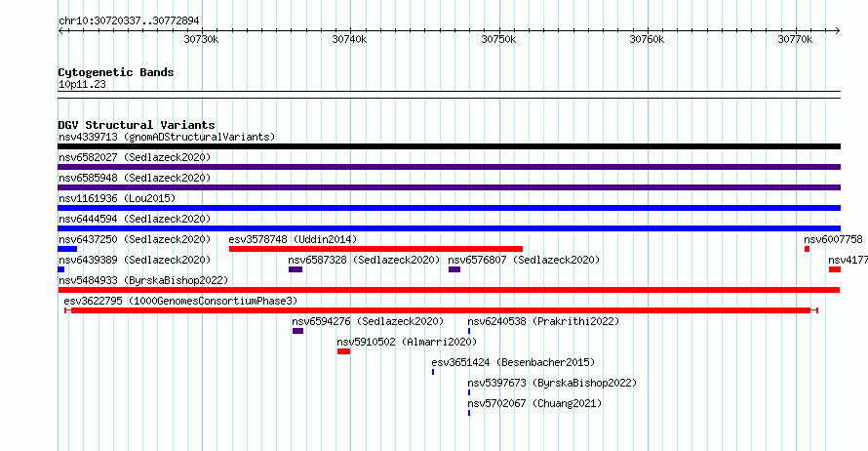Open nsv6240538 Prakrithi2022 label
The width and height of the screenshot is (868, 451).
tap(543, 321)
